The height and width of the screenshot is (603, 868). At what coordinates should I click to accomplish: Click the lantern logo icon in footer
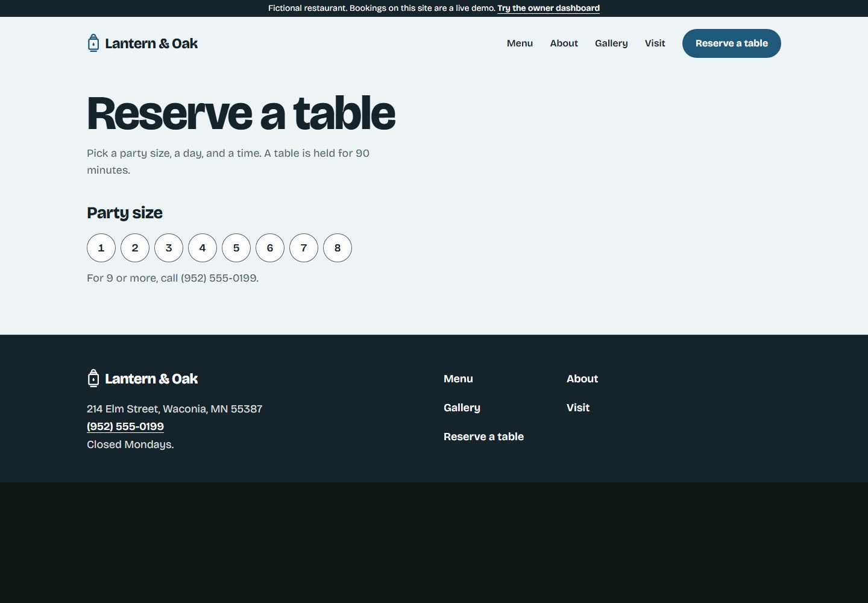pyautogui.click(x=93, y=378)
